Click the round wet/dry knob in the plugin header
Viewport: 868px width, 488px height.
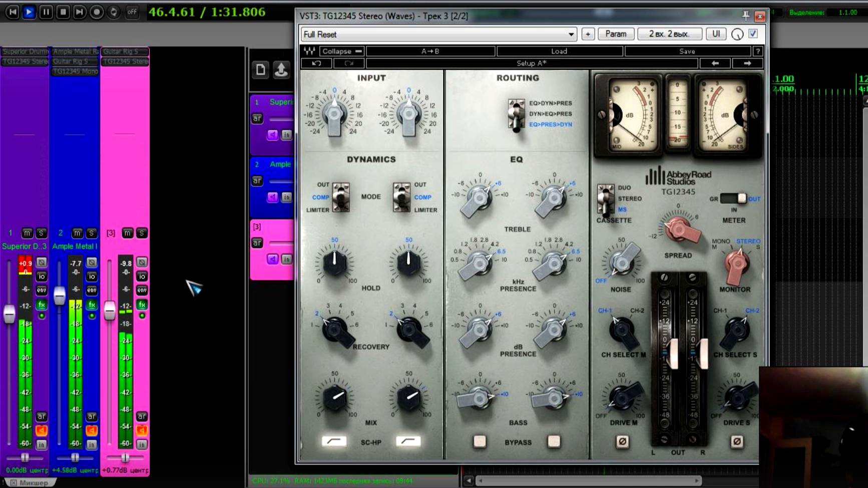737,34
